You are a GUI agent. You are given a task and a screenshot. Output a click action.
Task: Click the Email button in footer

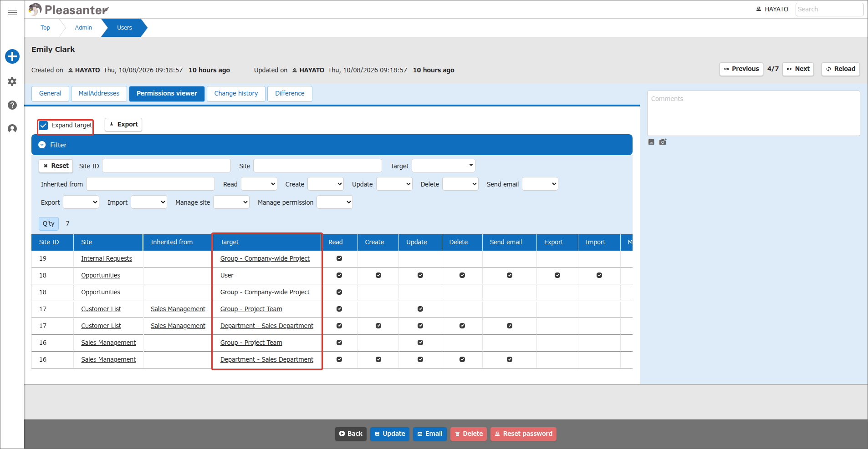click(x=430, y=434)
